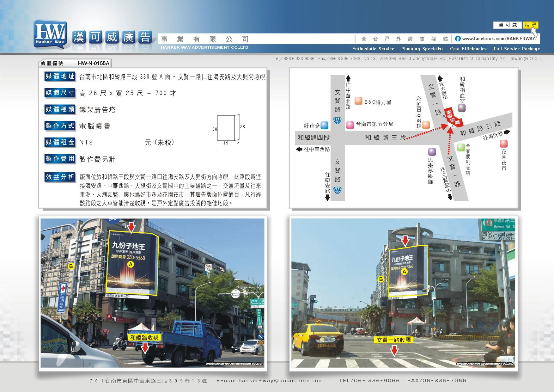554x392 pixels.
Task: Click yellow B marker in right photo
Action: [381, 279]
